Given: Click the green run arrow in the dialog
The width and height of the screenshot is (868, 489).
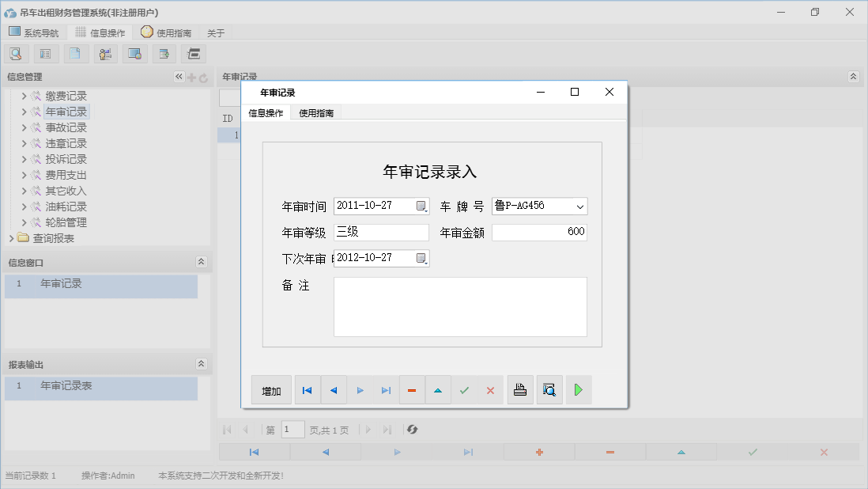Looking at the screenshot, I should click(579, 389).
